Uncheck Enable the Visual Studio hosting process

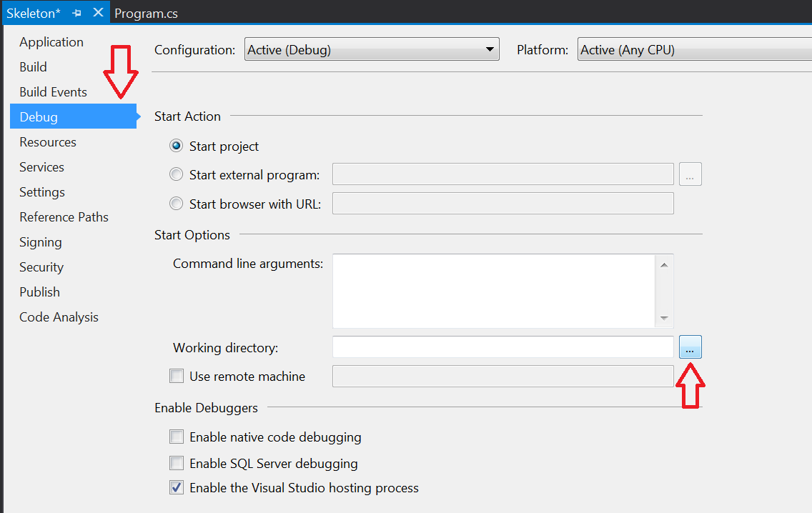coord(177,487)
